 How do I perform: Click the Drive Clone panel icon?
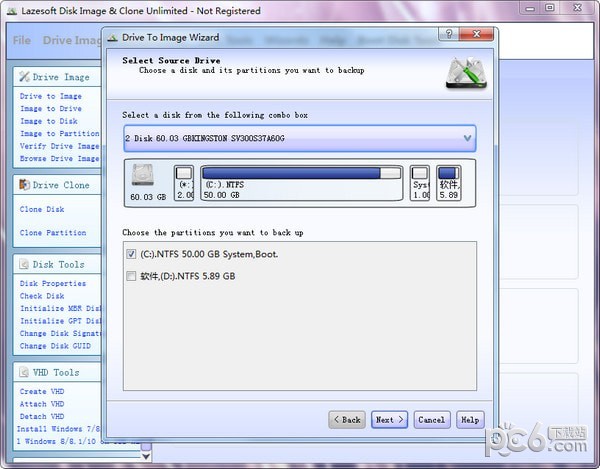(x=24, y=185)
